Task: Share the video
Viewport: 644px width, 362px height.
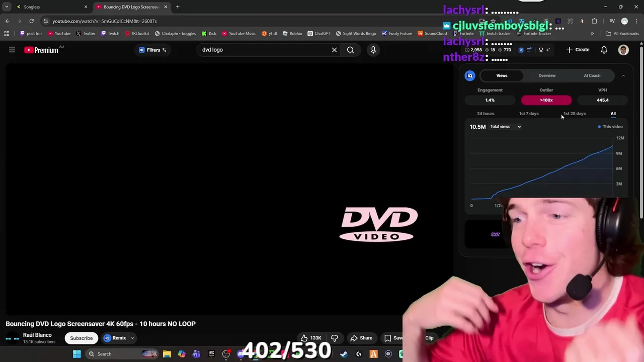Action: [361, 338]
